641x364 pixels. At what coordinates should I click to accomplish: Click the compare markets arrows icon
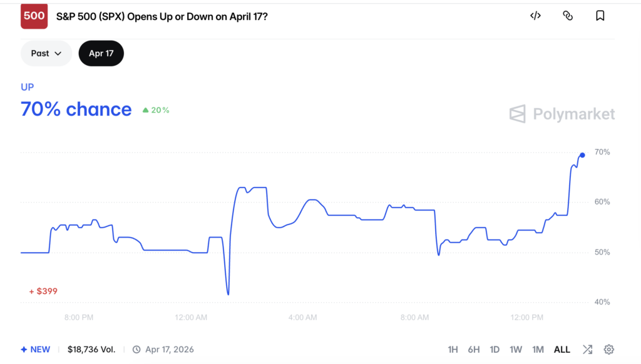click(587, 349)
